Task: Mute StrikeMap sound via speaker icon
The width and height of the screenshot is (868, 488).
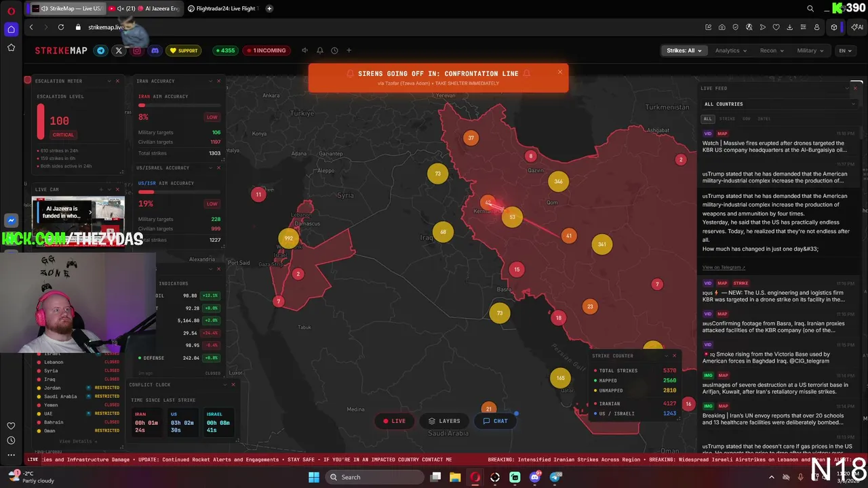Action: tap(304, 50)
